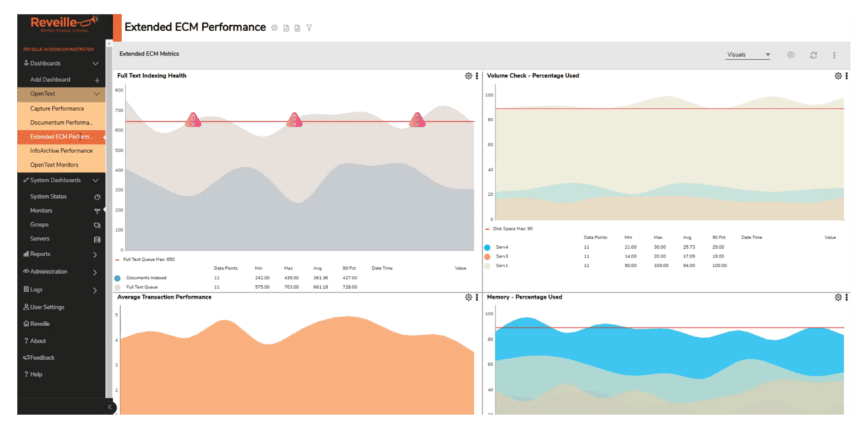Open the Volume Check panel settings gear

[837, 75]
